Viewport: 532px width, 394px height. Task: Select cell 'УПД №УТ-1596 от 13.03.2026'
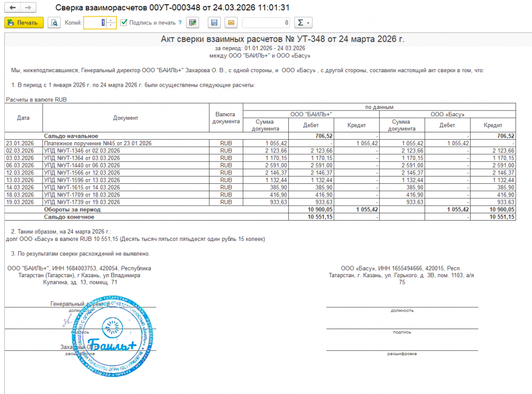pyautogui.click(x=126, y=180)
